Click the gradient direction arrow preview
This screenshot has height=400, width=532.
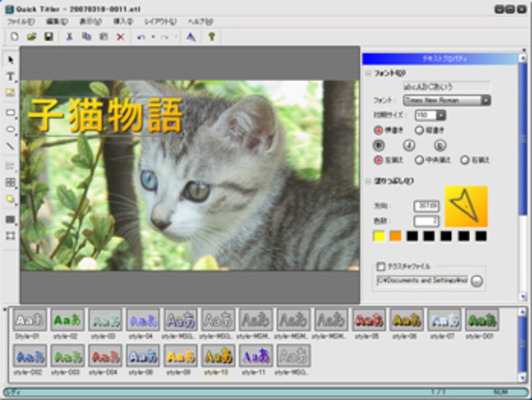466,206
